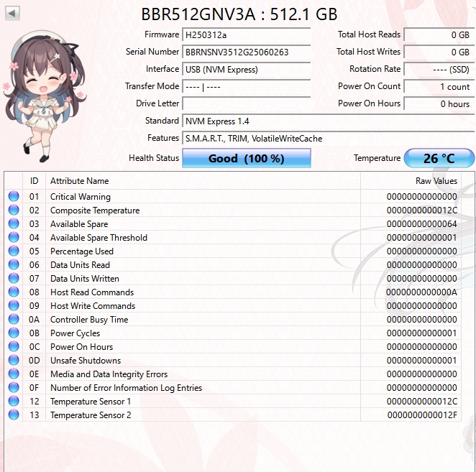Click the Controller Busy Time status orb

coord(14,319)
